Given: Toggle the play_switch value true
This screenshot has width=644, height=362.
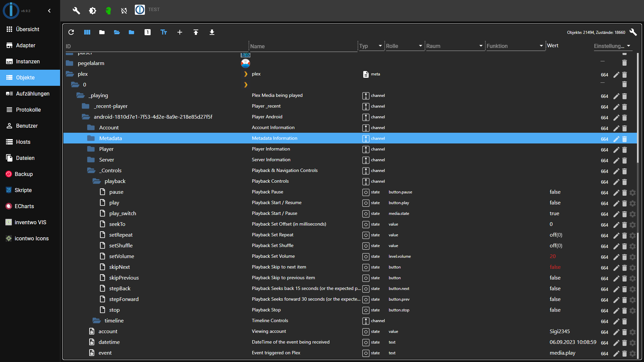Looking at the screenshot, I should tap(554, 214).
